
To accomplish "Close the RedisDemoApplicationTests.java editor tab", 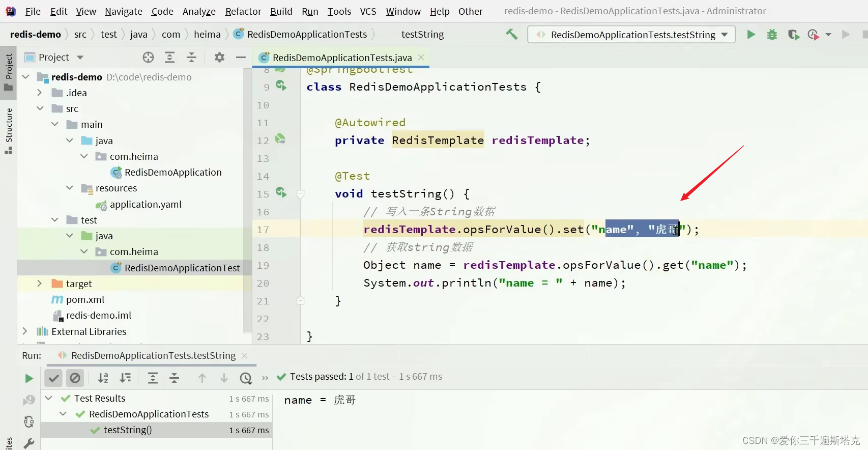I will [421, 58].
